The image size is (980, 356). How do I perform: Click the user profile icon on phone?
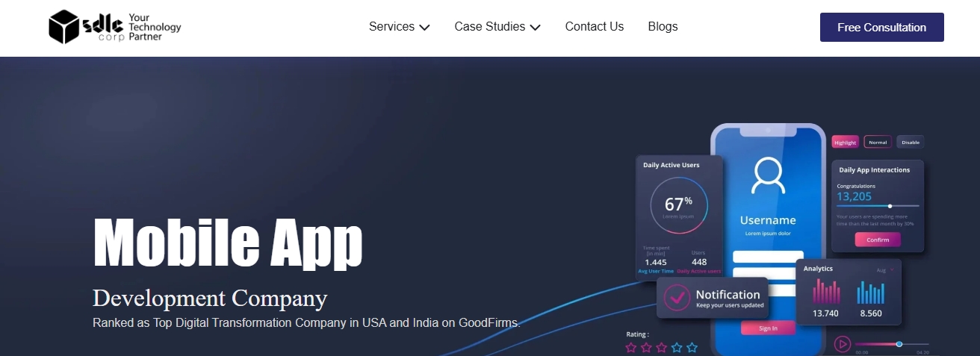pos(768,176)
